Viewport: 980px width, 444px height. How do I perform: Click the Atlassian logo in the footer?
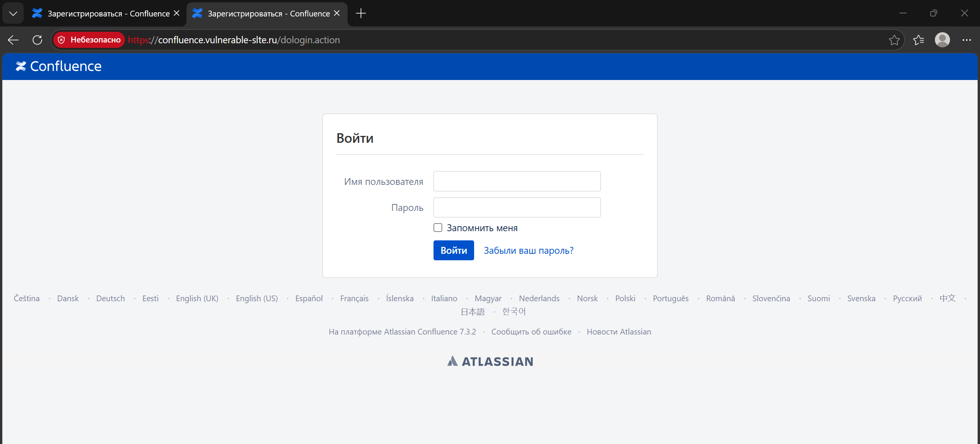(490, 361)
